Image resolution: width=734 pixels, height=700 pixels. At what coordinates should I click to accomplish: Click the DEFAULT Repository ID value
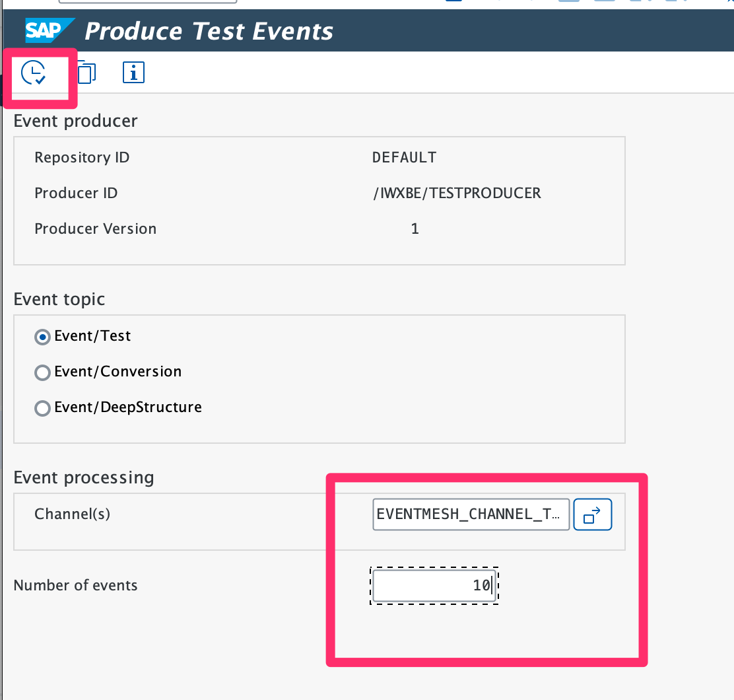404,158
